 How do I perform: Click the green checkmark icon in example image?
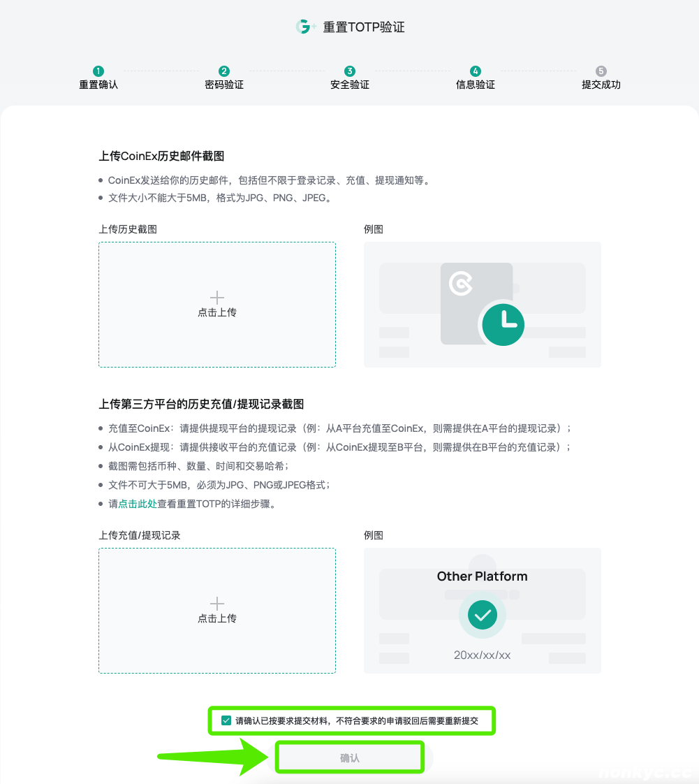tap(482, 615)
